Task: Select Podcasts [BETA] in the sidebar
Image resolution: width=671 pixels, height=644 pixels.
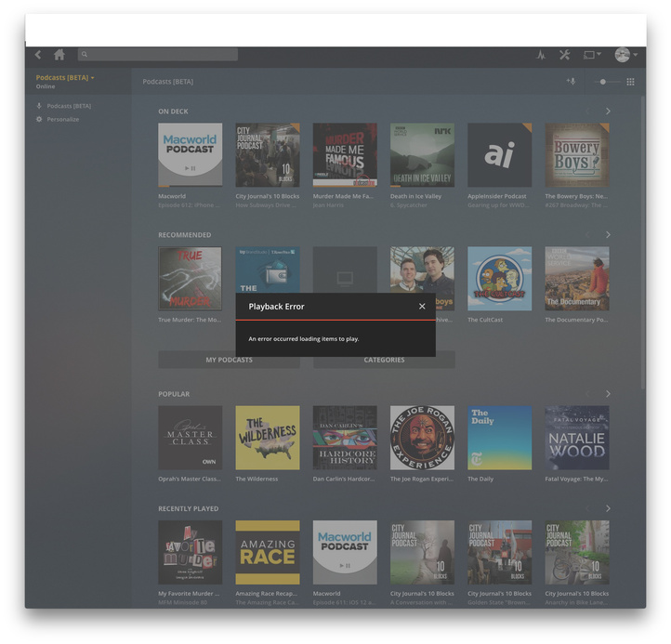Action: tap(69, 106)
